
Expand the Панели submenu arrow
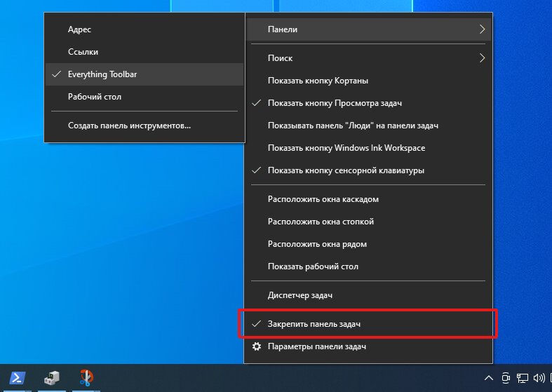tap(482, 29)
